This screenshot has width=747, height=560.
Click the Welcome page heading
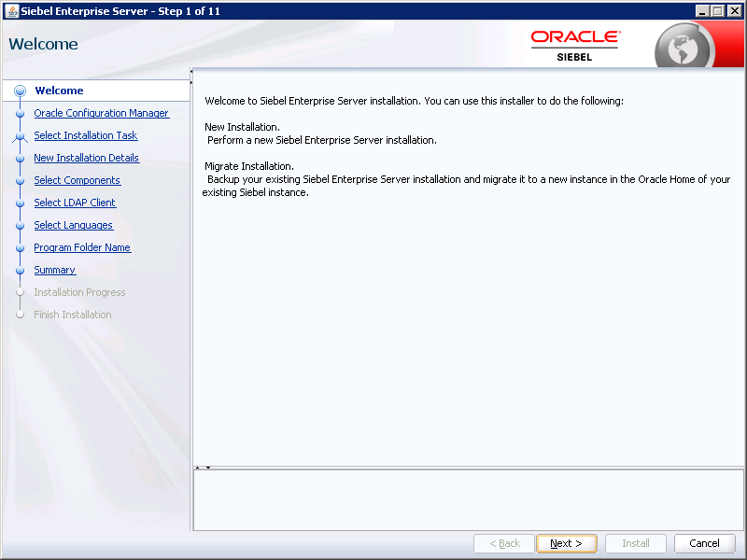point(43,44)
